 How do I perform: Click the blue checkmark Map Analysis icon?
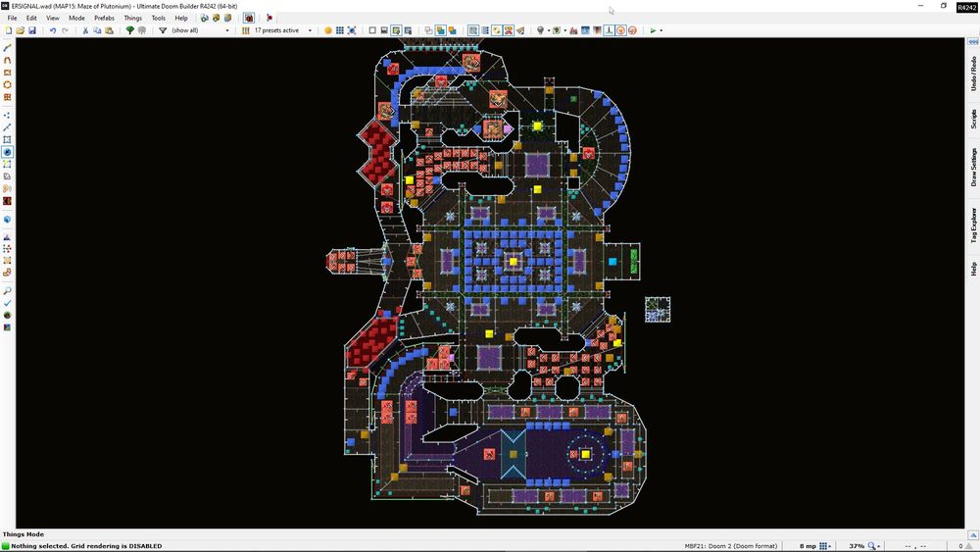pyautogui.click(x=7, y=303)
